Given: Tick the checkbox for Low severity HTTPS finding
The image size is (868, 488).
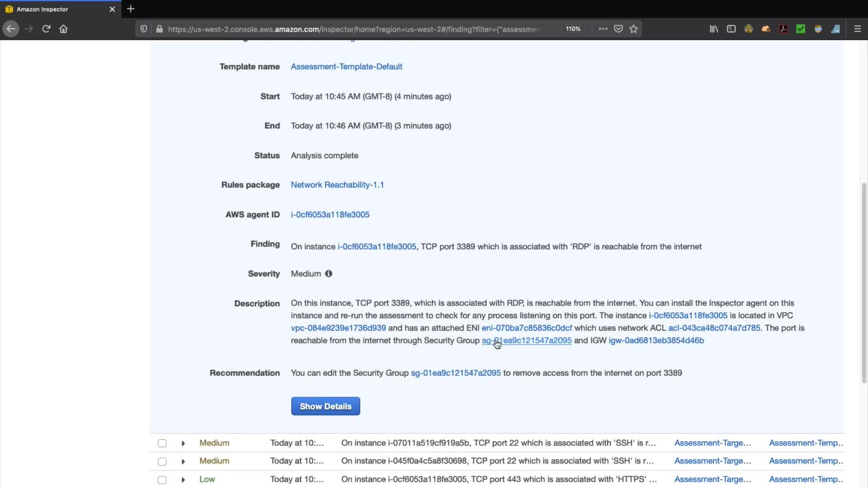Looking at the screenshot, I should [x=162, y=480].
